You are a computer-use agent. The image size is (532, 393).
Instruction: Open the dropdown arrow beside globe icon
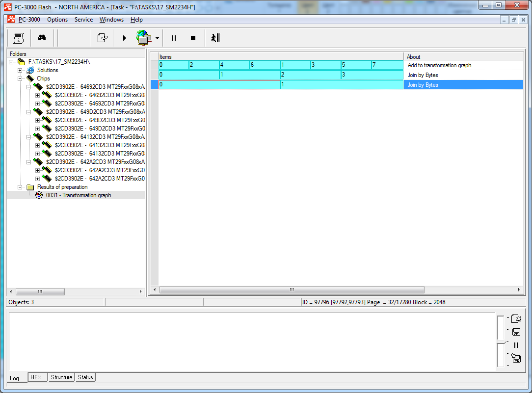[157, 38]
